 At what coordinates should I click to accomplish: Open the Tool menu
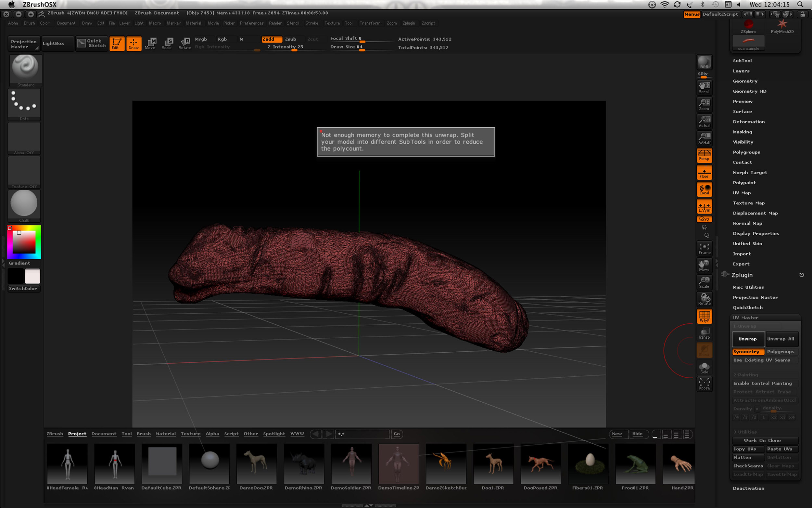[x=349, y=23]
